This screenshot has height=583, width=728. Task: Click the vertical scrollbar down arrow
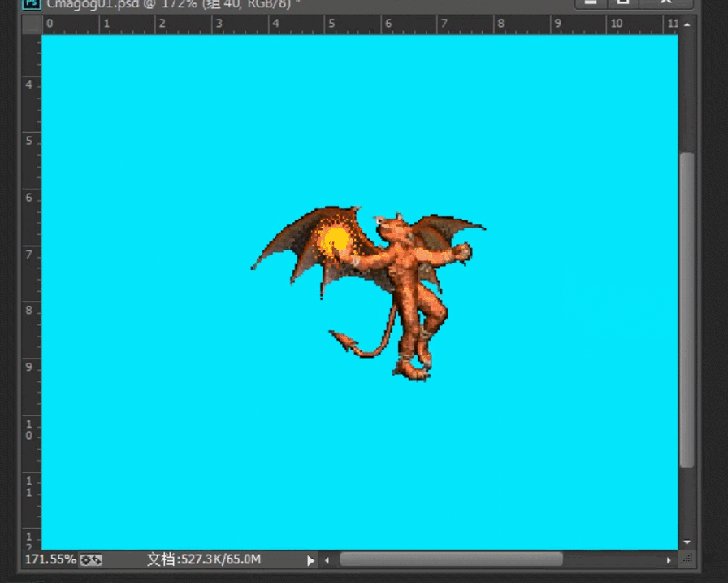[687, 542]
